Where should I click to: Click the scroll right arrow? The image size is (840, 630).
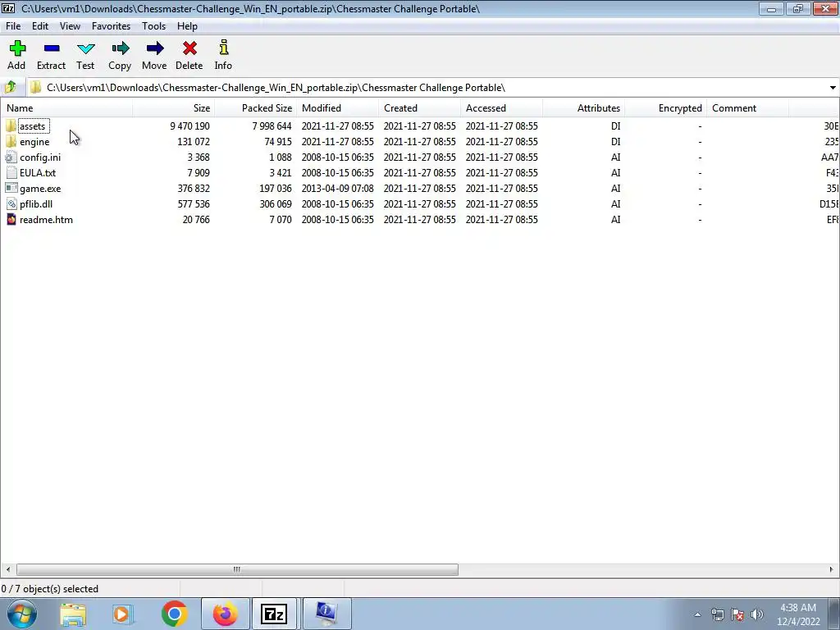coord(832,569)
